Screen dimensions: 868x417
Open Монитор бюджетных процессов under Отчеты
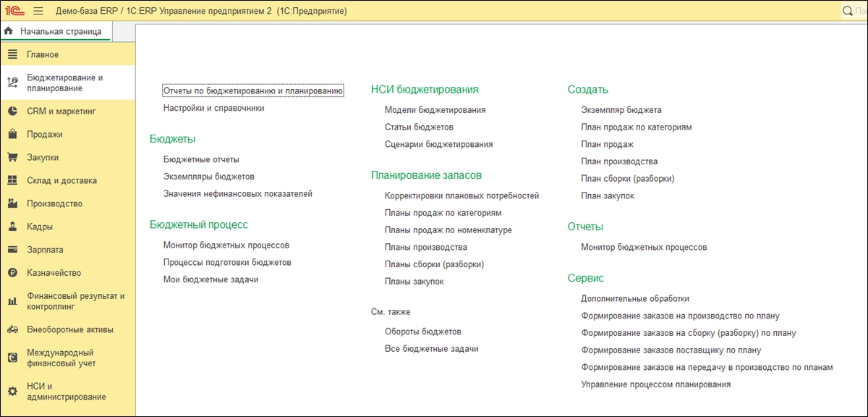(644, 248)
